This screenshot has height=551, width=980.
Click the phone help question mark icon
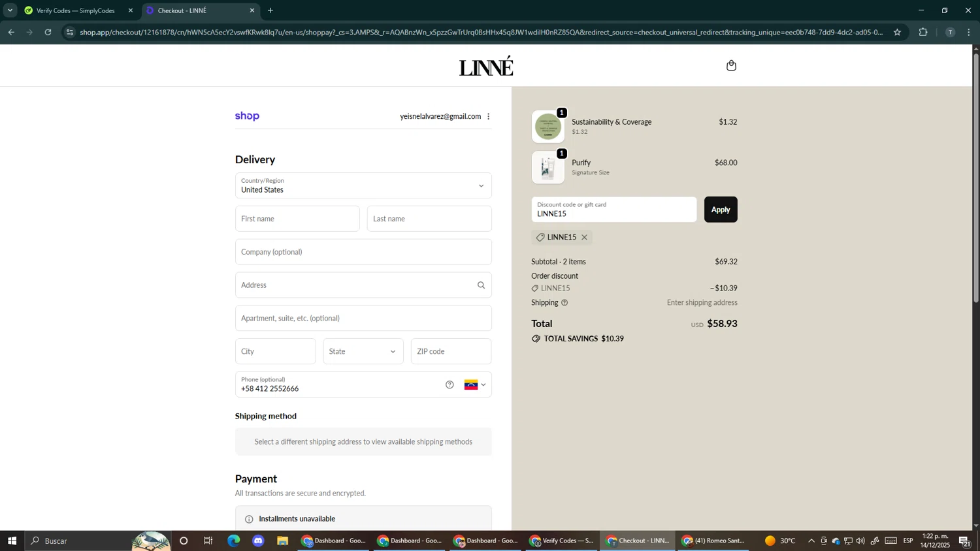pos(449,385)
